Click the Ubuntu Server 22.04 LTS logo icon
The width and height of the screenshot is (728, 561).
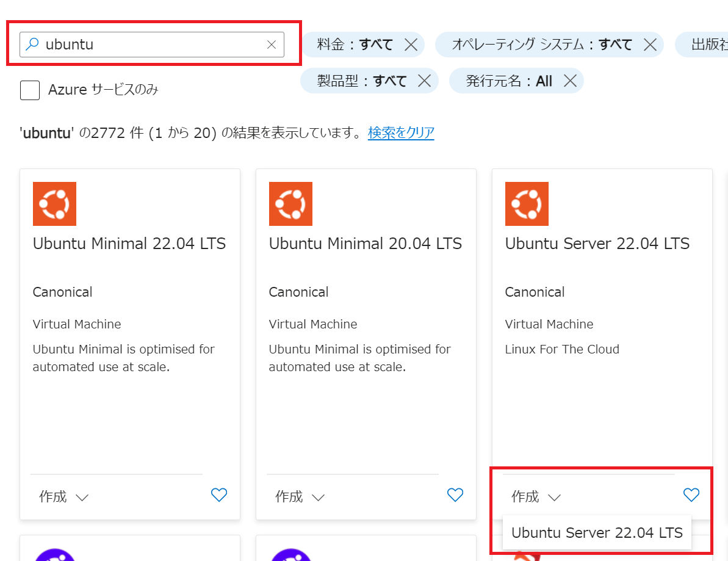[x=527, y=203]
